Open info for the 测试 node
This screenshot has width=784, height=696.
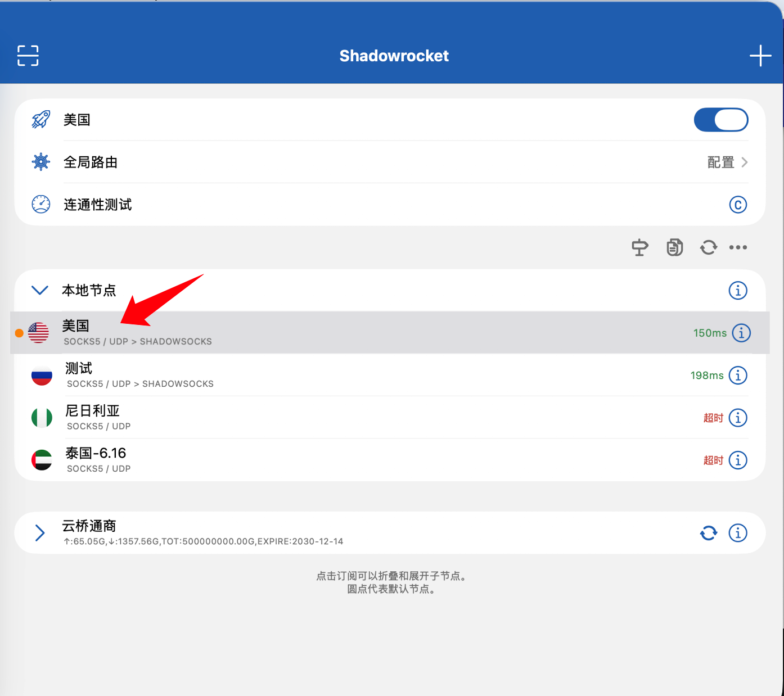(738, 375)
